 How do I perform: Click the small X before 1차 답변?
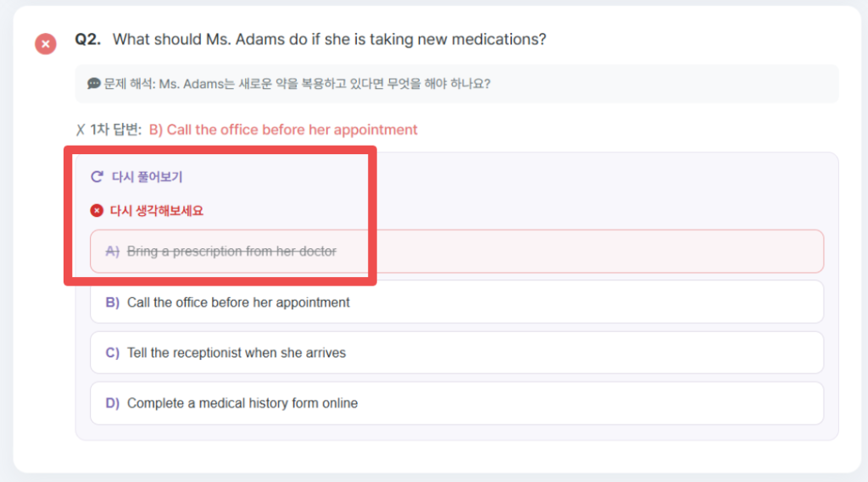[81, 130]
